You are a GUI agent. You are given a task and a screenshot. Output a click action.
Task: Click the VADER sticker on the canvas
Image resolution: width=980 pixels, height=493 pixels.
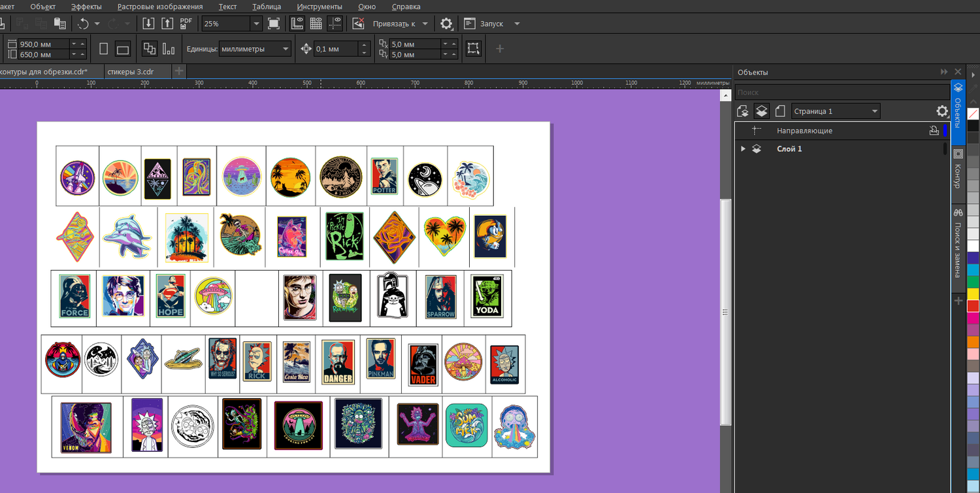423,365
